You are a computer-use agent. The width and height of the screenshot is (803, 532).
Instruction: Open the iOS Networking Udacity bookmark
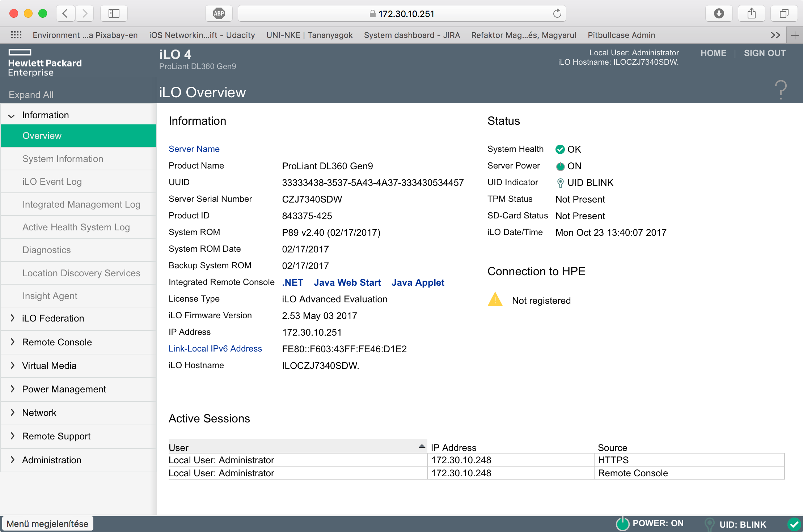coord(202,35)
